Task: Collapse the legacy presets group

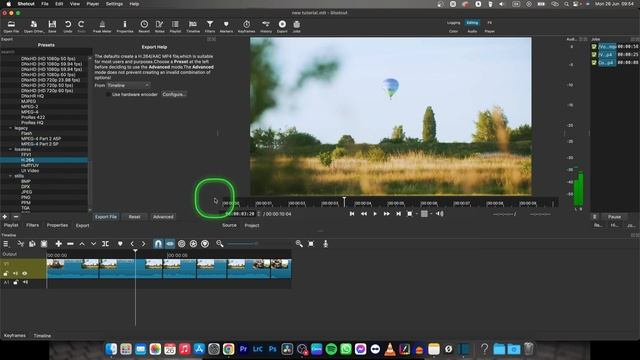Action: pyautogui.click(x=11, y=128)
